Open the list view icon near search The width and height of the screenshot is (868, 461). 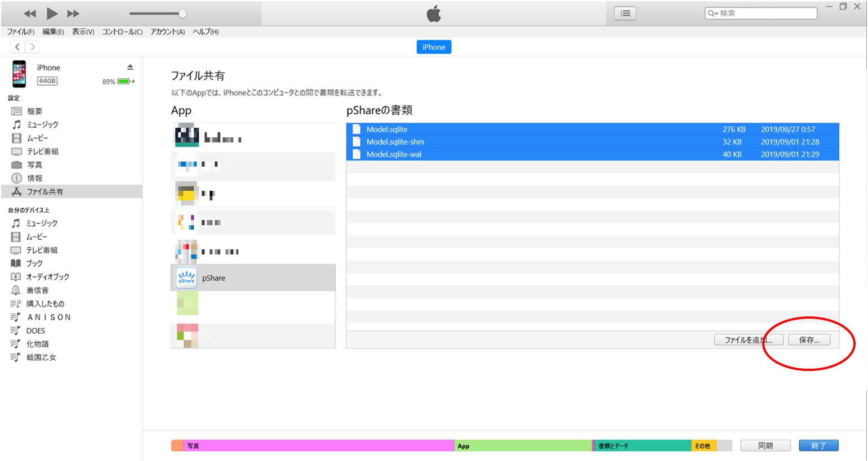click(x=625, y=13)
